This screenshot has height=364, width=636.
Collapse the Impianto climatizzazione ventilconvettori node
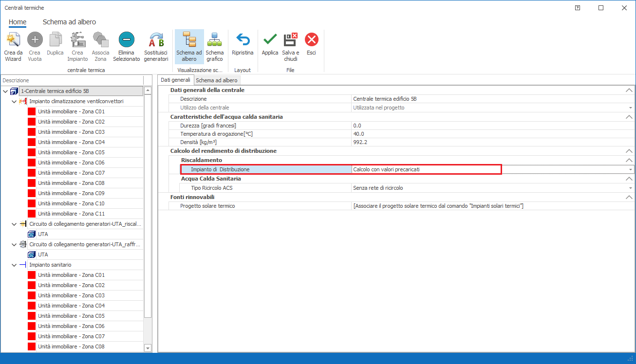[x=14, y=101]
